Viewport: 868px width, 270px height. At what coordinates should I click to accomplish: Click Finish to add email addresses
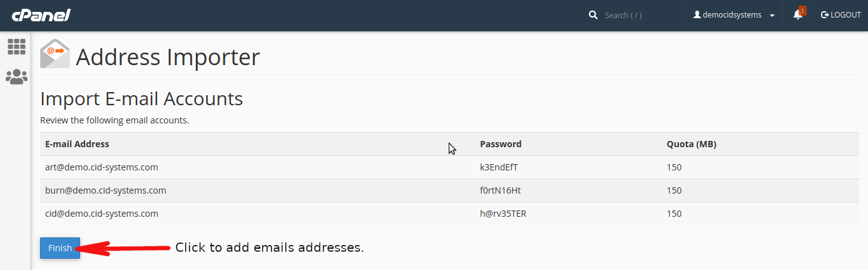pos(60,248)
